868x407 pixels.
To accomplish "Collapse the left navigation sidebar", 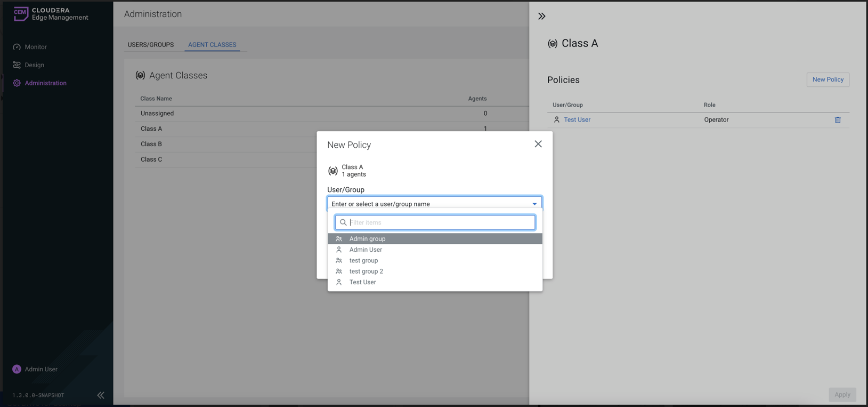I will tap(101, 395).
